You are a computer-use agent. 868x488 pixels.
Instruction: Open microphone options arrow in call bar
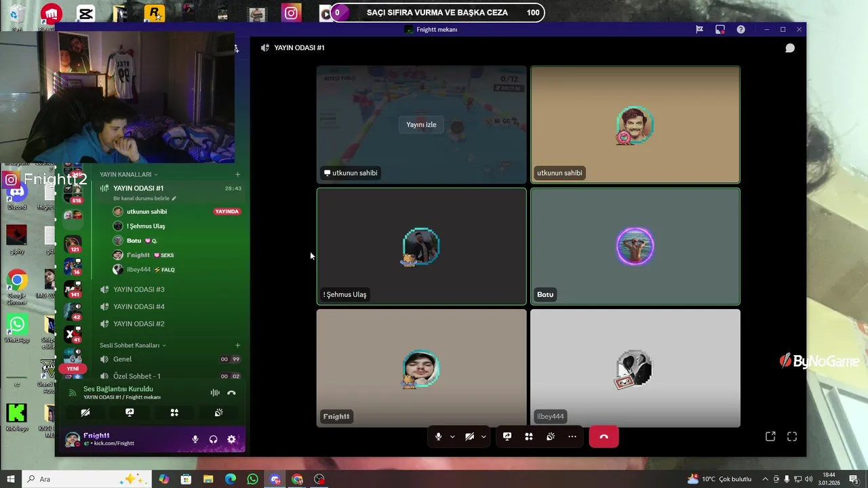click(452, 436)
